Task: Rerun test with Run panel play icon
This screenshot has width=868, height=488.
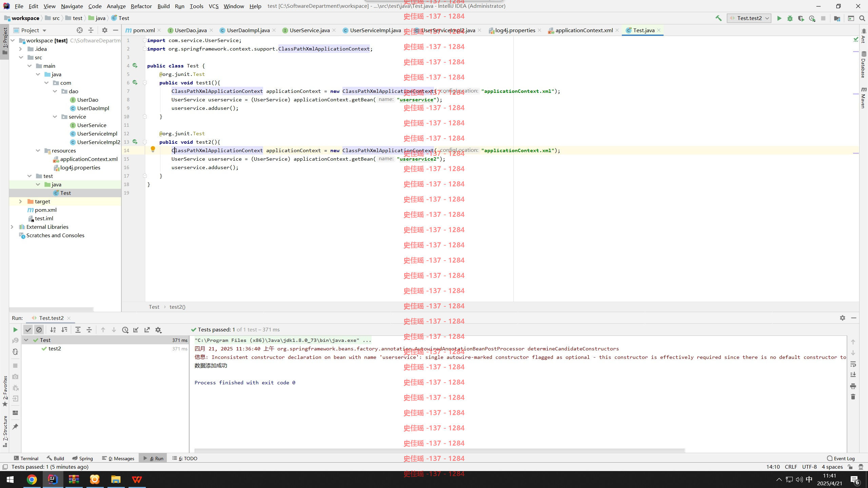Action: 15,330
